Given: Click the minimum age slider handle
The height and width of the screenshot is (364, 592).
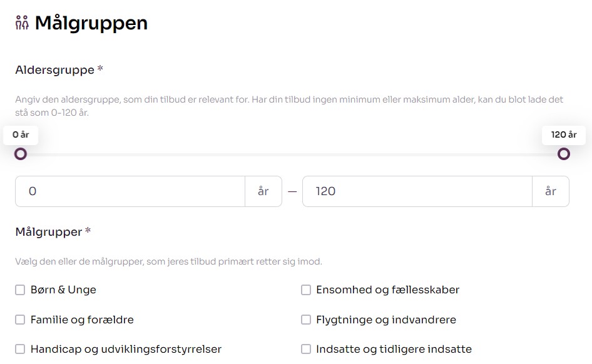Looking at the screenshot, I should point(21,154).
